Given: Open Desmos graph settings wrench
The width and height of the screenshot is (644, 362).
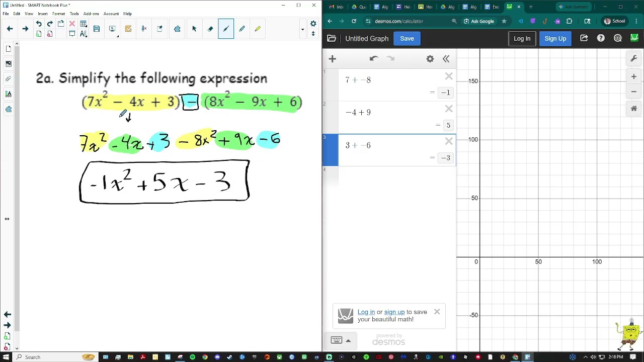Looking at the screenshot, I should 634,59.
